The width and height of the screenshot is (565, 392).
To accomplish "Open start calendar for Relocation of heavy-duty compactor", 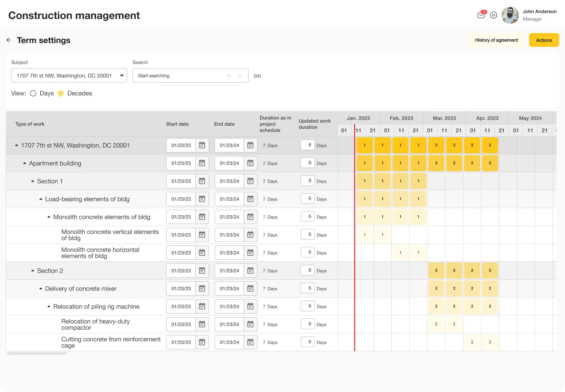I will click(x=202, y=324).
